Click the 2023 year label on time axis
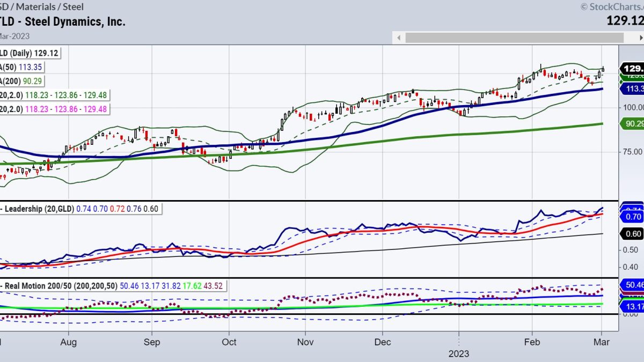 click(x=459, y=354)
